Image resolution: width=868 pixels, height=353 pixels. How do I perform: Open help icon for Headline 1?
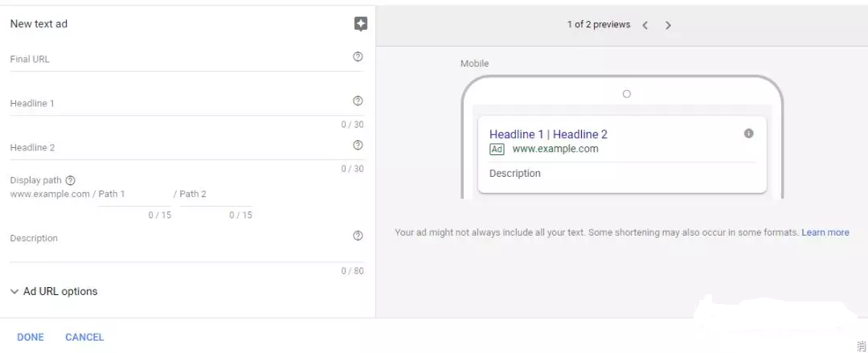pos(358,101)
